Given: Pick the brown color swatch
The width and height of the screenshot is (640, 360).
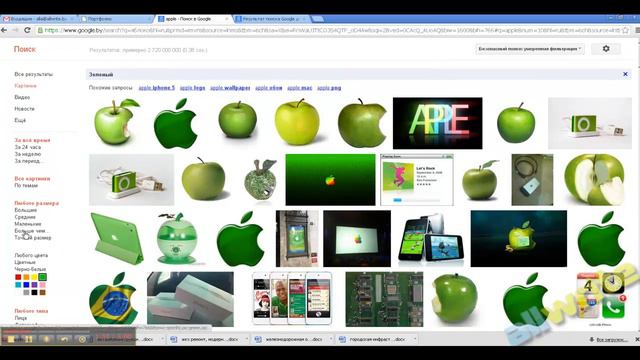Looking at the screenshot, I should click(x=42, y=292).
